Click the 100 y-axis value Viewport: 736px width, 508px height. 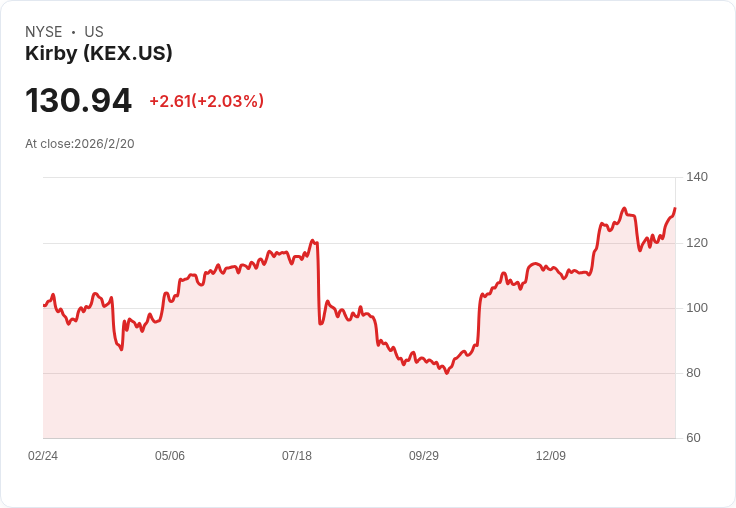click(697, 308)
